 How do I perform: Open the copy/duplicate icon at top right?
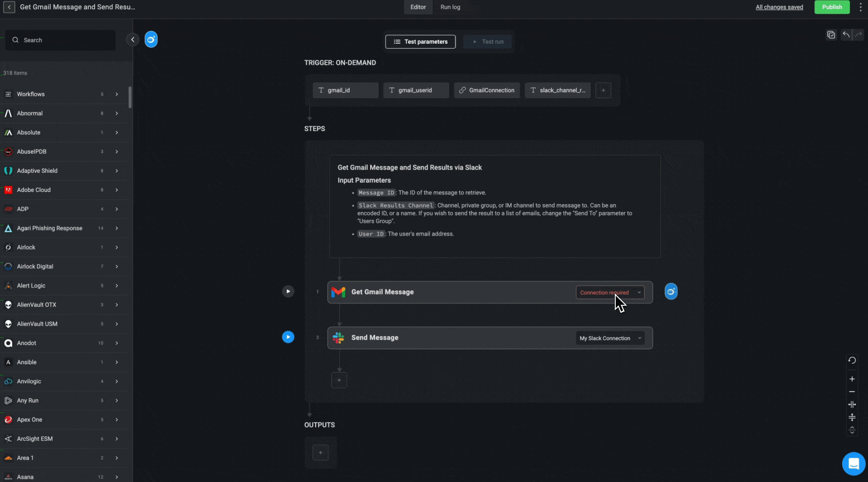831,35
